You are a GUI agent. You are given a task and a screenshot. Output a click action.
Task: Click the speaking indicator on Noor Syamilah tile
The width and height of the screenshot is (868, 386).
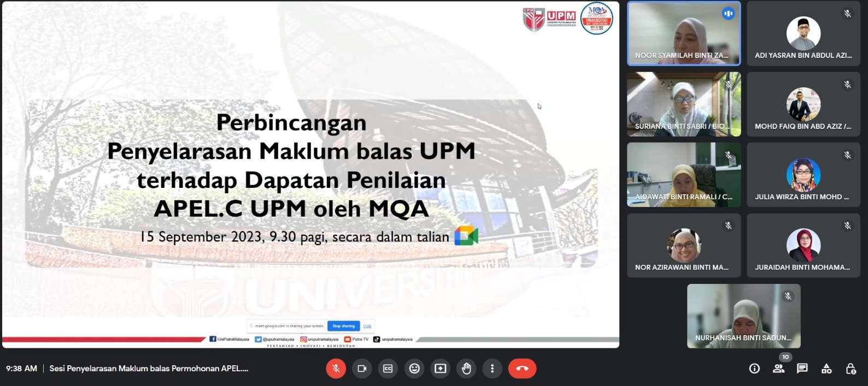(728, 14)
